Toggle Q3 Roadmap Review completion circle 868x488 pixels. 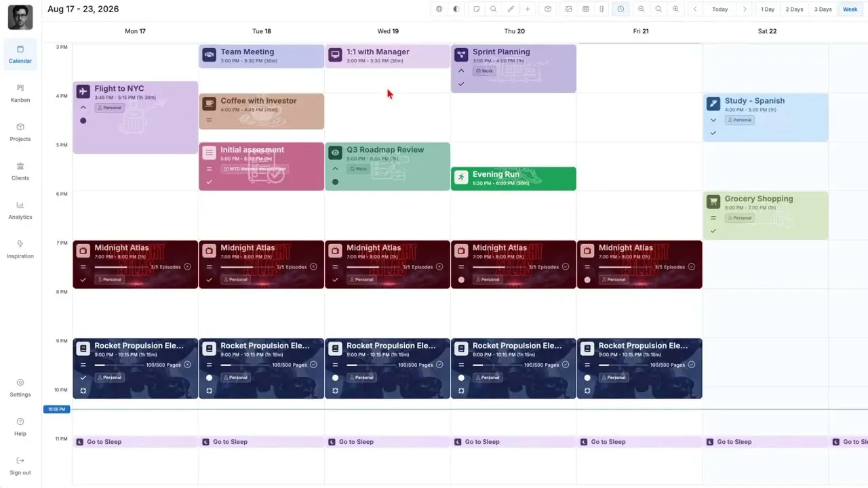(x=335, y=182)
